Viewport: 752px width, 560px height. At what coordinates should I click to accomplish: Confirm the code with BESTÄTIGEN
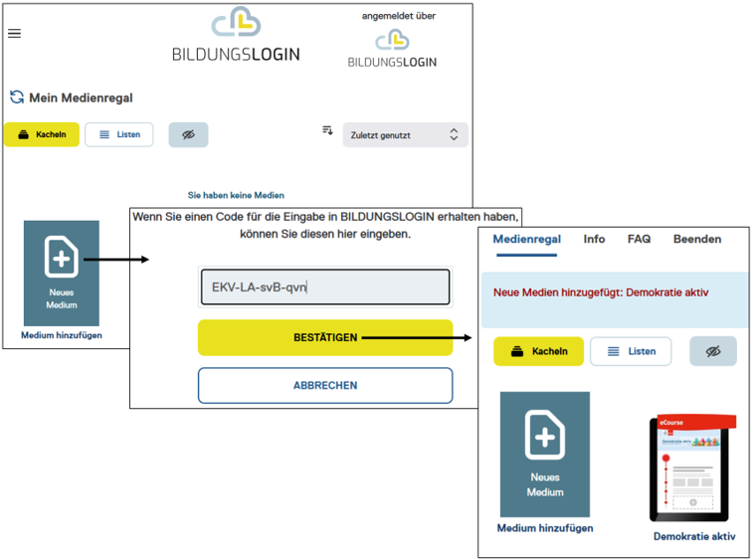click(325, 337)
